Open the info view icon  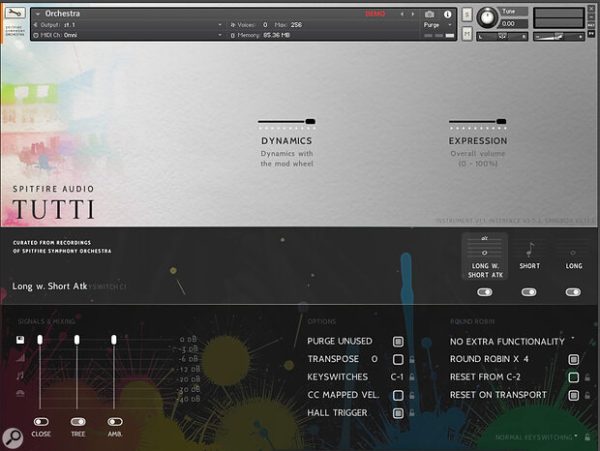pos(447,14)
